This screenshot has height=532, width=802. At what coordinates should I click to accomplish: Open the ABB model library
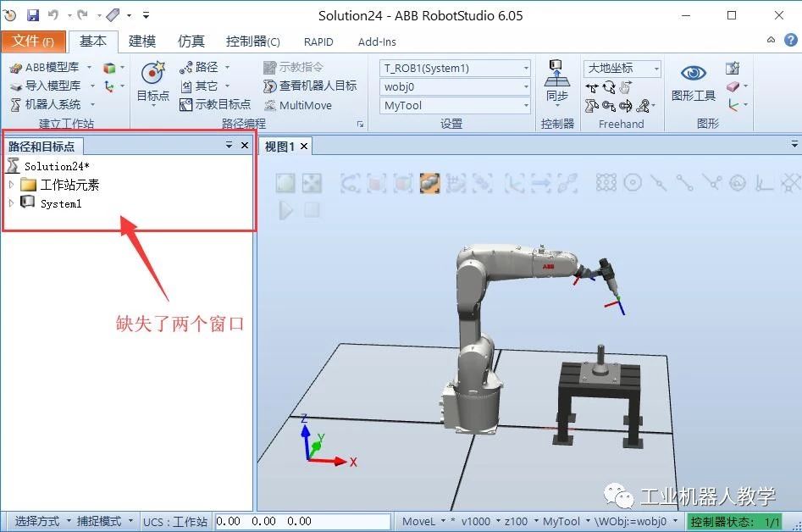click(51, 68)
